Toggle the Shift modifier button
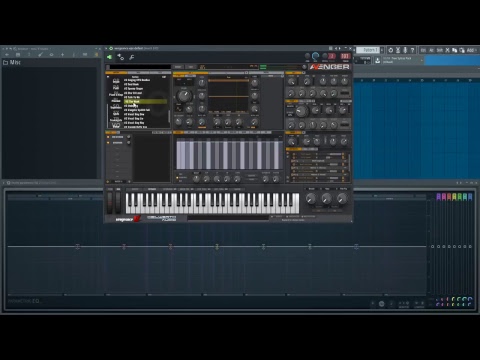 coord(440,50)
